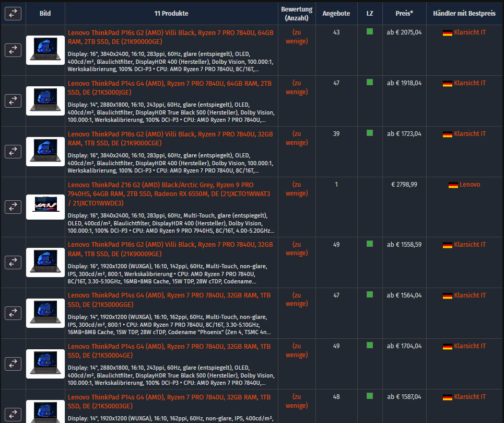
Task: Open thumbnail of ThinkPad Z16 G2
Action: [45, 207]
